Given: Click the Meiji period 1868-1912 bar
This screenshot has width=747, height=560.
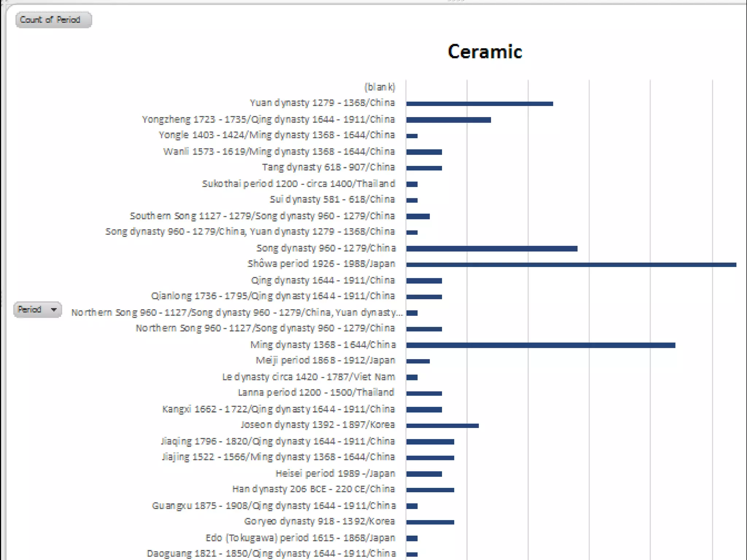Looking at the screenshot, I should coord(418,361).
